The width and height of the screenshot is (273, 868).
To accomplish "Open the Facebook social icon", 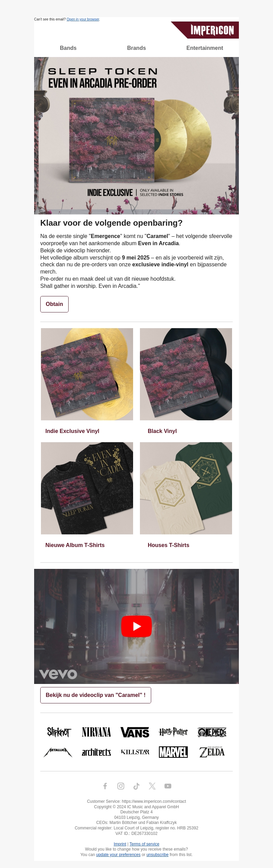I will tap(105, 786).
